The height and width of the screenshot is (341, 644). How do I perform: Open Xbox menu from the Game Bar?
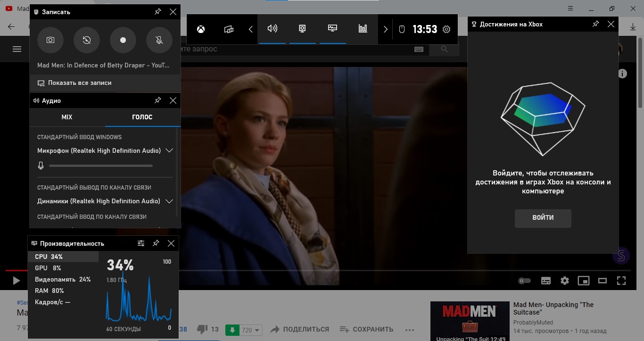coord(201,29)
